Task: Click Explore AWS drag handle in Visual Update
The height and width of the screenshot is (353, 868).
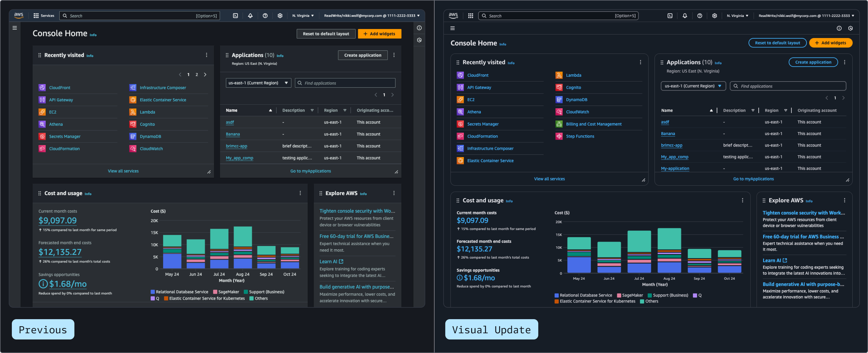Action: 764,200
